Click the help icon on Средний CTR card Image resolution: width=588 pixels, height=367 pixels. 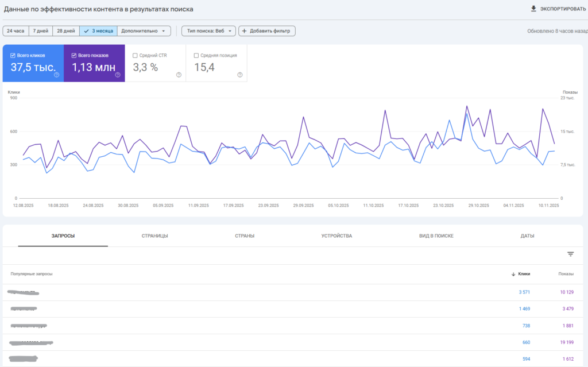pyautogui.click(x=178, y=75)
